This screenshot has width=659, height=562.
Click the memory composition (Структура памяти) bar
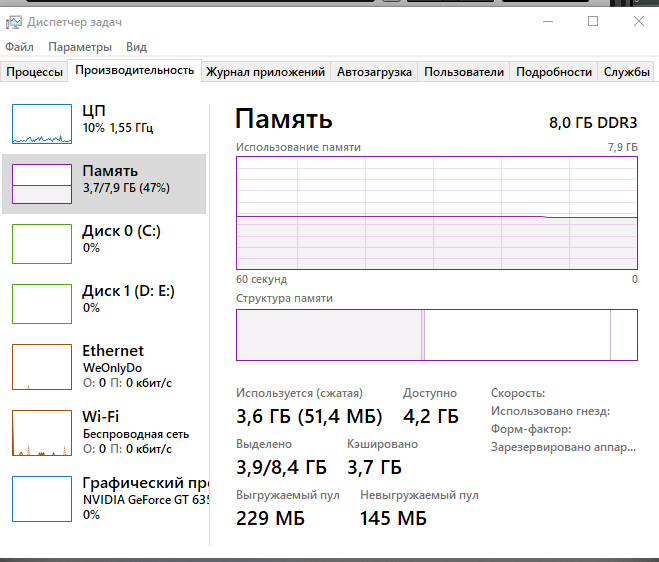pyautogui.click(x=436, y=334)
